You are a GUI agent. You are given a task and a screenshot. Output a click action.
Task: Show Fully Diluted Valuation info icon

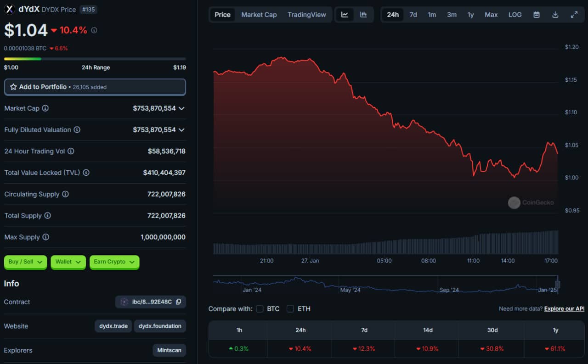coord(77,130)
